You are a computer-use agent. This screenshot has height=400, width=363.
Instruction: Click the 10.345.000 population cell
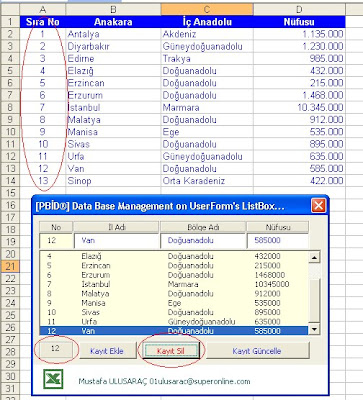click(299, 107)
